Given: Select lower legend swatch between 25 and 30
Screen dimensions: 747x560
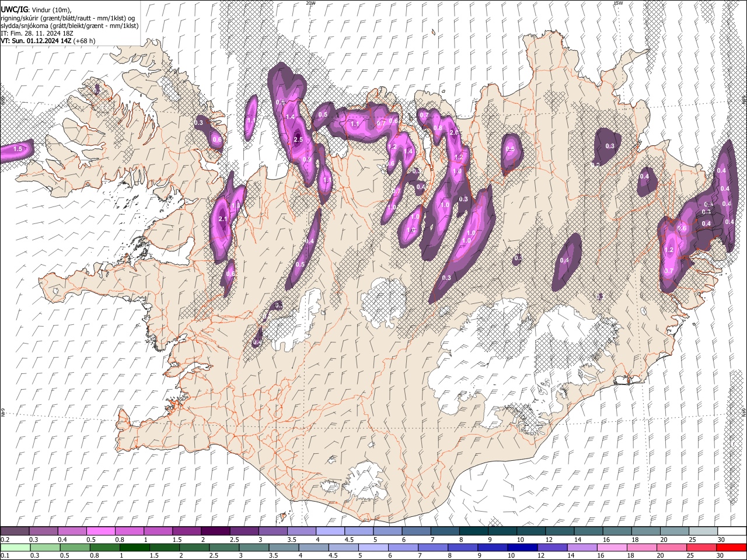Looking at the screenshot, I should (701, 547).
